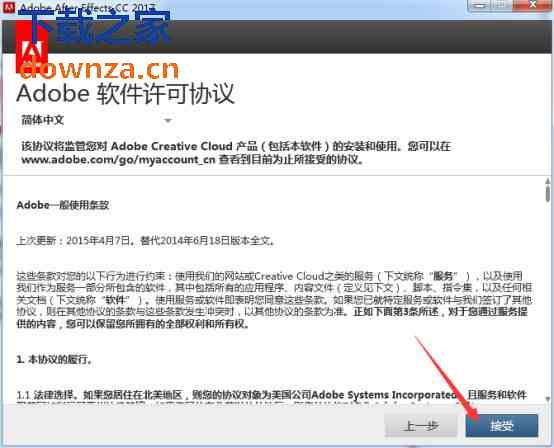Click the Adobe 软件许可协议 heading
The image size is (554, 448).
125,94
